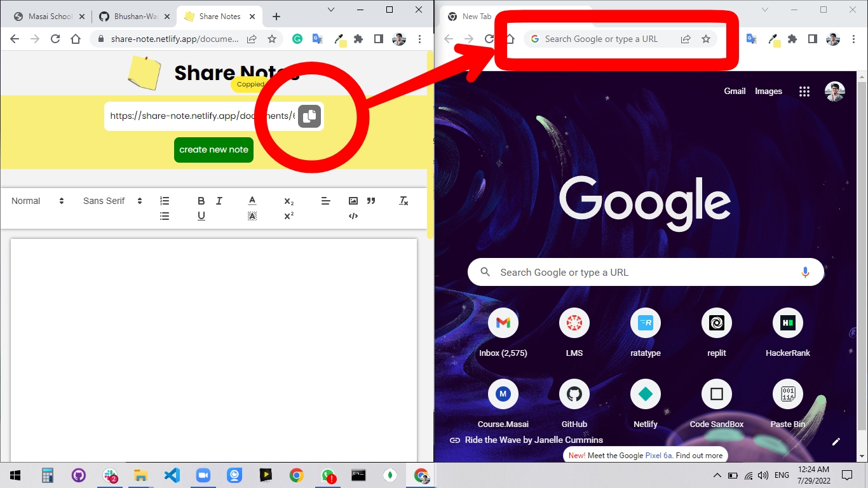This screenshot has width=868, height=488.
Task: Open the Windows Start menu
Action: (x=15, y=475)
